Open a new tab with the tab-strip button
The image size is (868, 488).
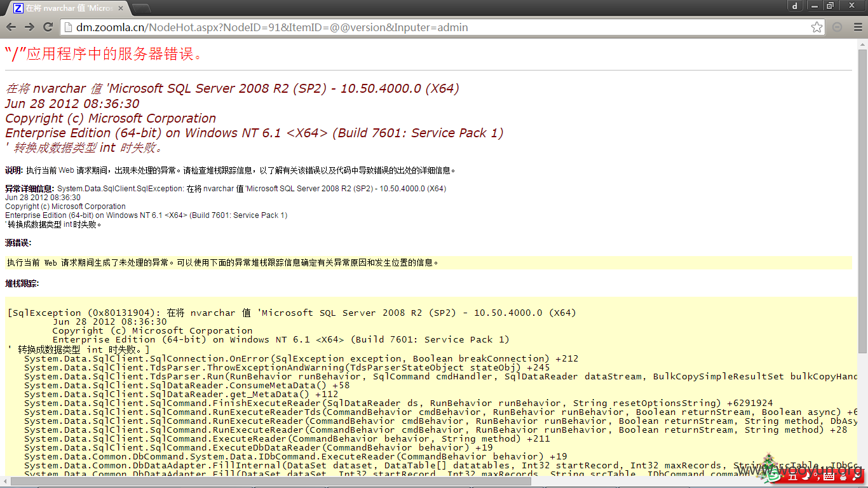point(141,9)
